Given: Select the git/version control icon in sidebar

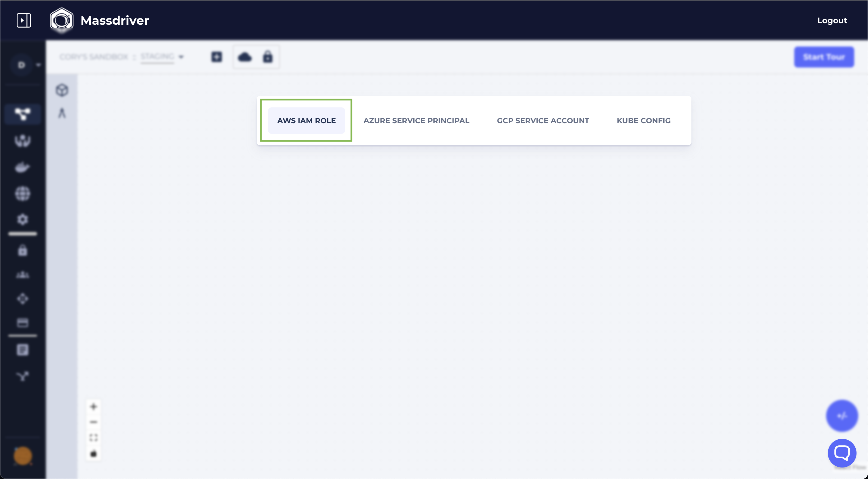Looking at the screenshot, I should (22, 376).
